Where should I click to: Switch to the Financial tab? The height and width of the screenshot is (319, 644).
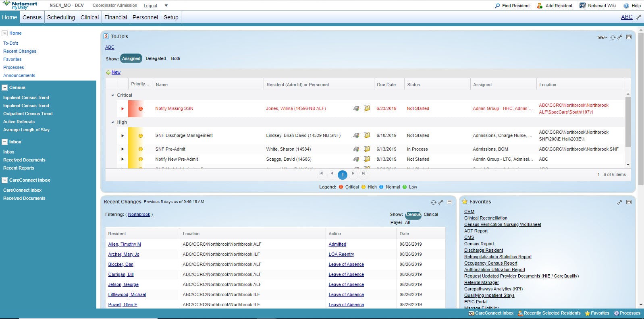[x=115, y=17]
